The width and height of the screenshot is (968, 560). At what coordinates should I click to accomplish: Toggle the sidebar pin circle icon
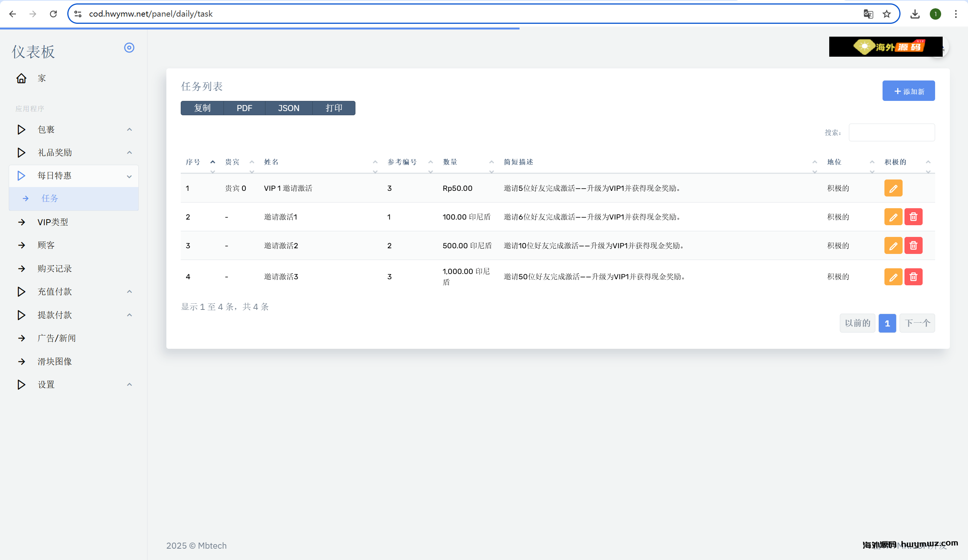coord(129,48)
